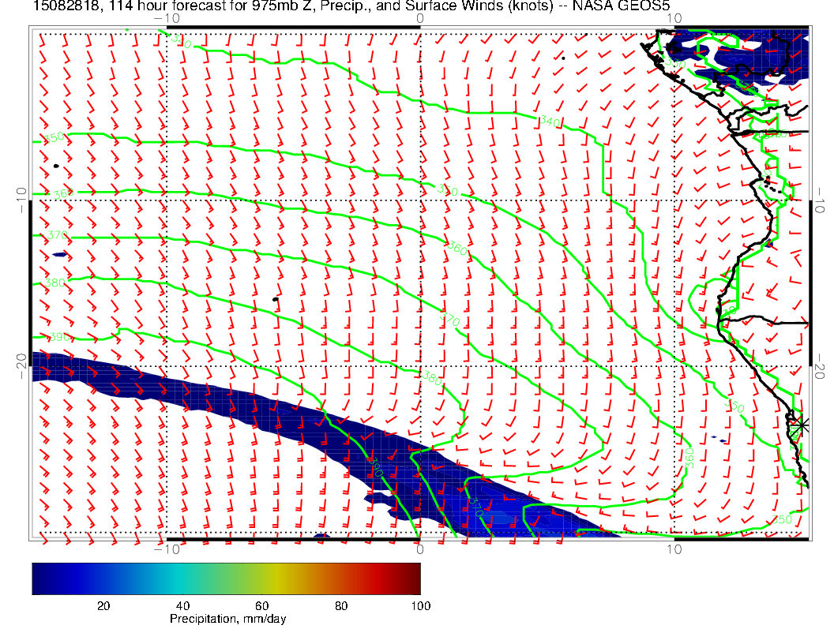This screenshot has width=834, height=644.
Task: Click the asterisk marker on the coastline
Action: (x=802, y=425)
